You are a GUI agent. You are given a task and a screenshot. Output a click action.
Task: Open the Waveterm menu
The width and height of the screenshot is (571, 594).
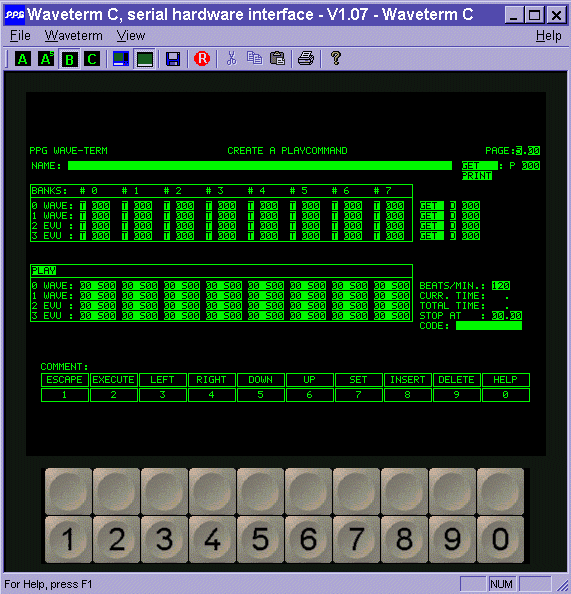point(74,36)
